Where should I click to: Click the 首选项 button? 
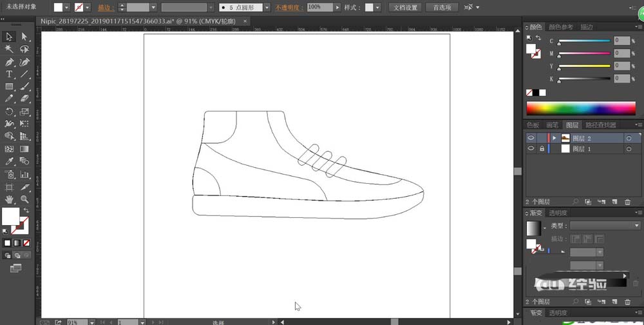442,8
